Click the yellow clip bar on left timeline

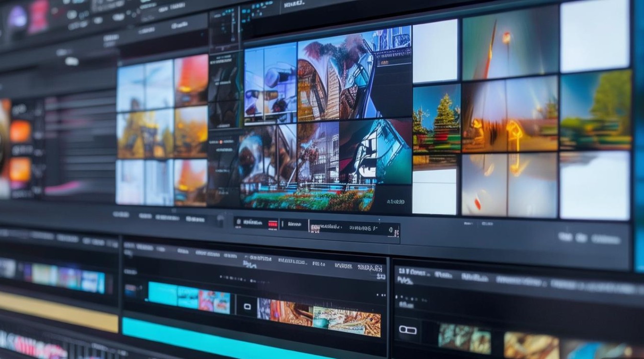(x=58, y=312)
